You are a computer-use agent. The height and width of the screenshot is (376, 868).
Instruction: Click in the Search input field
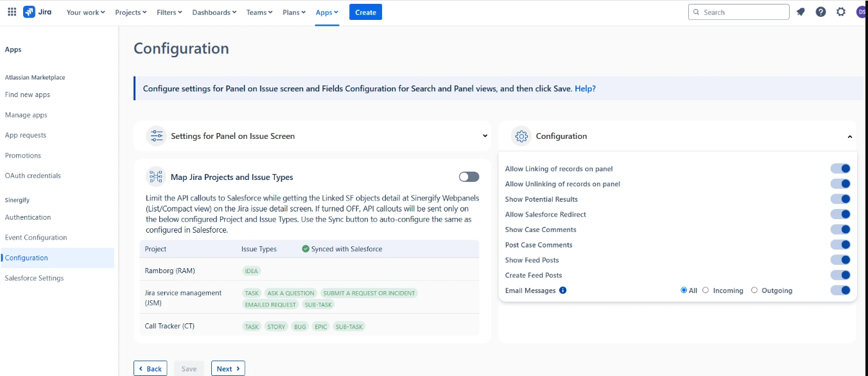(x=739, y=12)
